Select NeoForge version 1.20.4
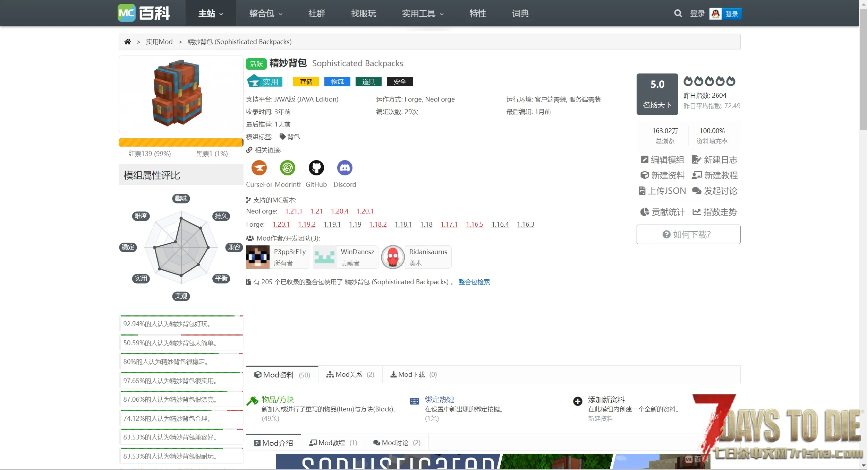Image resolution: width=868 pixels, height=470 pixels. click(339, 211)
